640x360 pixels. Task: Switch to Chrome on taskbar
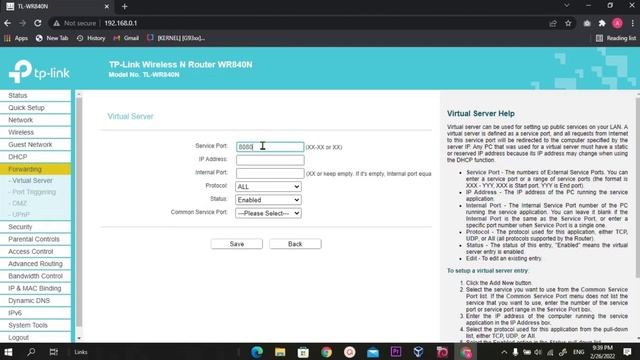coord(326,352)
